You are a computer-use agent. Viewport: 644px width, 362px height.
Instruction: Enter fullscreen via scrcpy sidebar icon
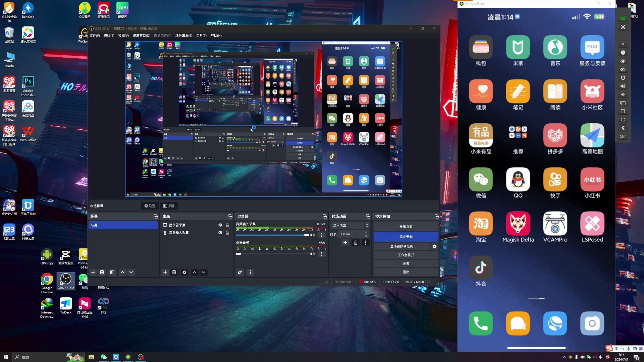623,27
